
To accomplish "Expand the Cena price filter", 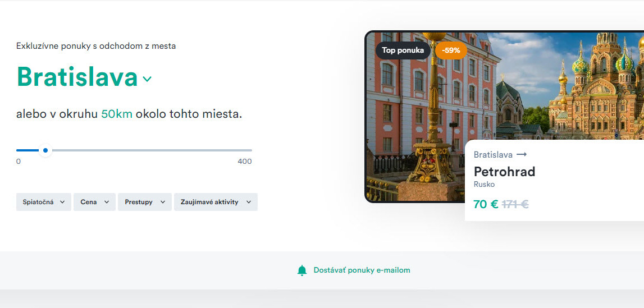I will [x=94, y=202].
